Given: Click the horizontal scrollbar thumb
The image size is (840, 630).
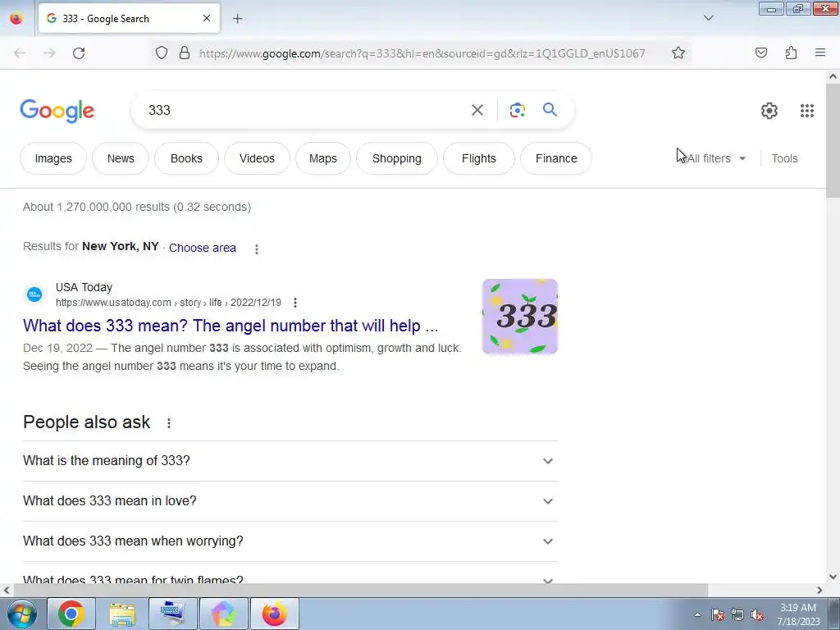Looking at the screenshot, I should tap(360, 590).
